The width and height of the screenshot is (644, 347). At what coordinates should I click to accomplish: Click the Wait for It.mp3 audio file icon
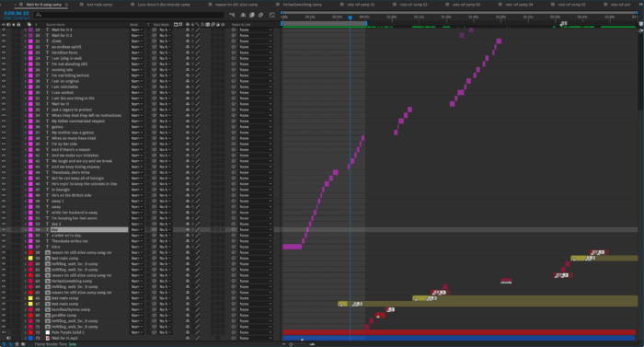[48, 338]
